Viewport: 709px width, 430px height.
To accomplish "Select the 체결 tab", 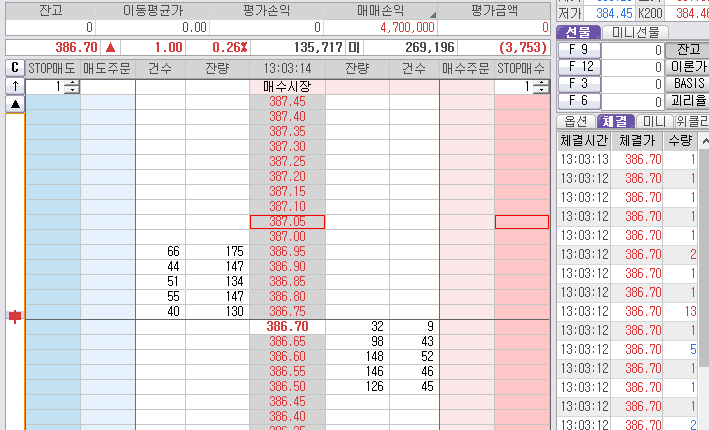I will 615,121.
